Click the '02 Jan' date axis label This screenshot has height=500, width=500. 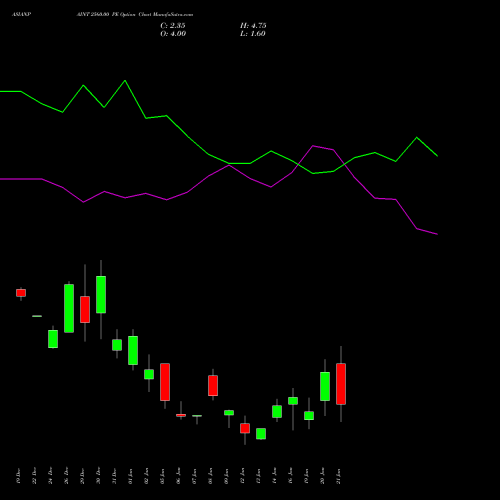click(x=146, y=476)
